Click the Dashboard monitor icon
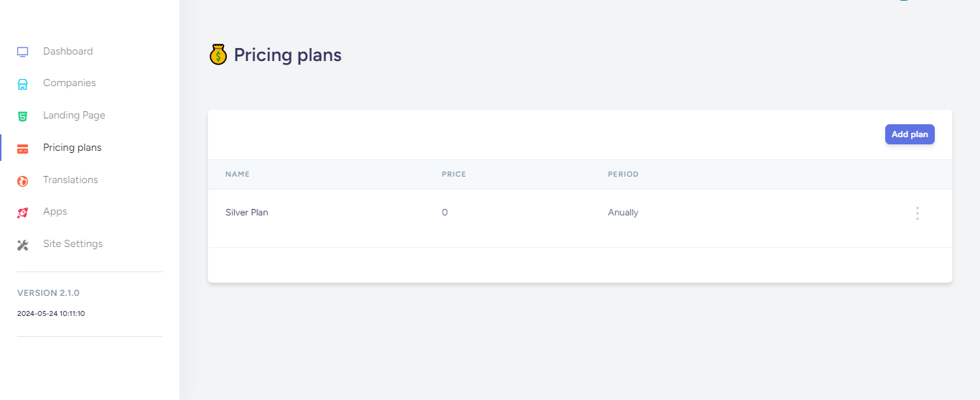980x400 pixels. (x=22, y=52)
